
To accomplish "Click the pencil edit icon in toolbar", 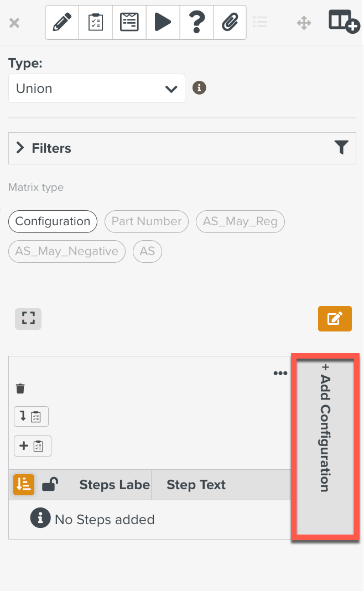I will coord(62,23).
